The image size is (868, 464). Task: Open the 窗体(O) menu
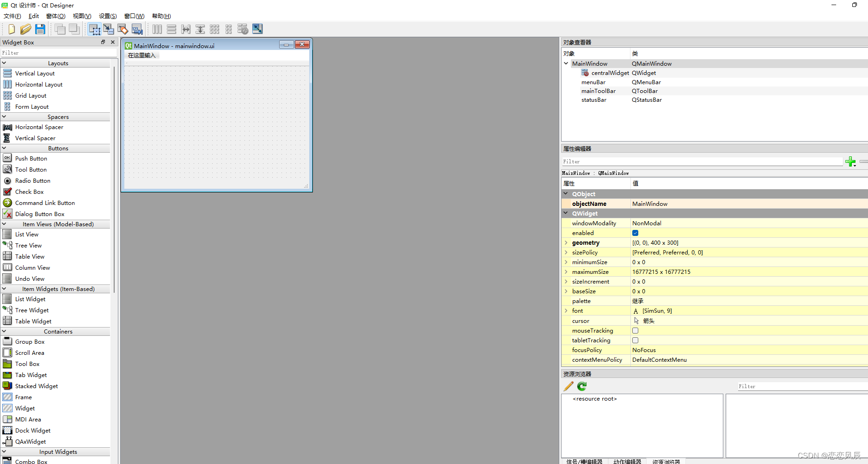point(56,16)
